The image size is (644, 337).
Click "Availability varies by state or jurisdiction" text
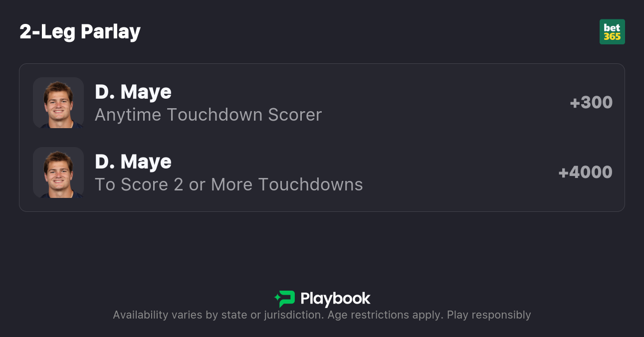[x=217, y=315]
